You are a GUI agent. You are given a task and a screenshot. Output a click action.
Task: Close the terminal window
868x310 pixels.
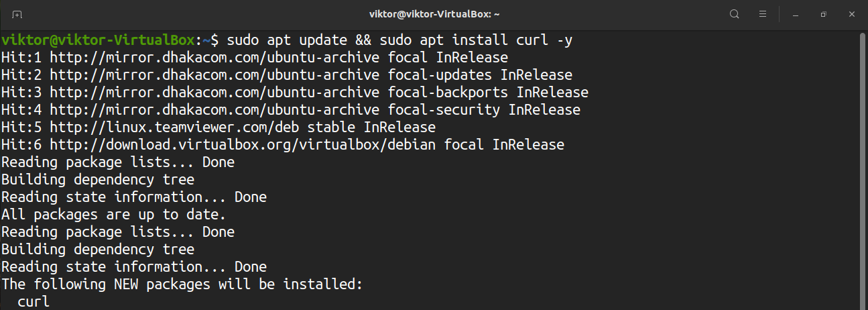coord(852,14)
